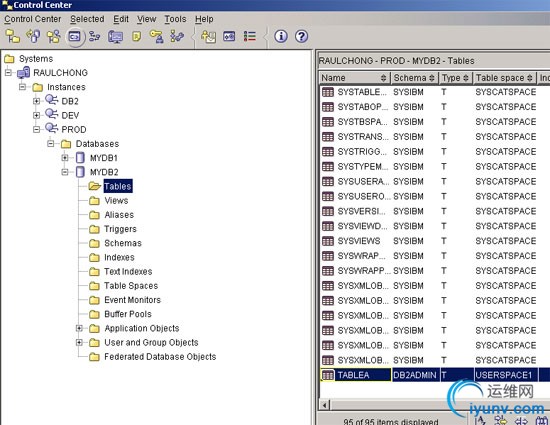Expand the DB2 instance node

[36, 101]
